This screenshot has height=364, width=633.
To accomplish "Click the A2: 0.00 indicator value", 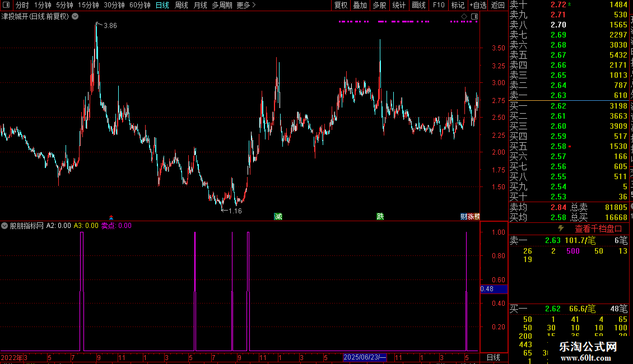I will [58, 226].
